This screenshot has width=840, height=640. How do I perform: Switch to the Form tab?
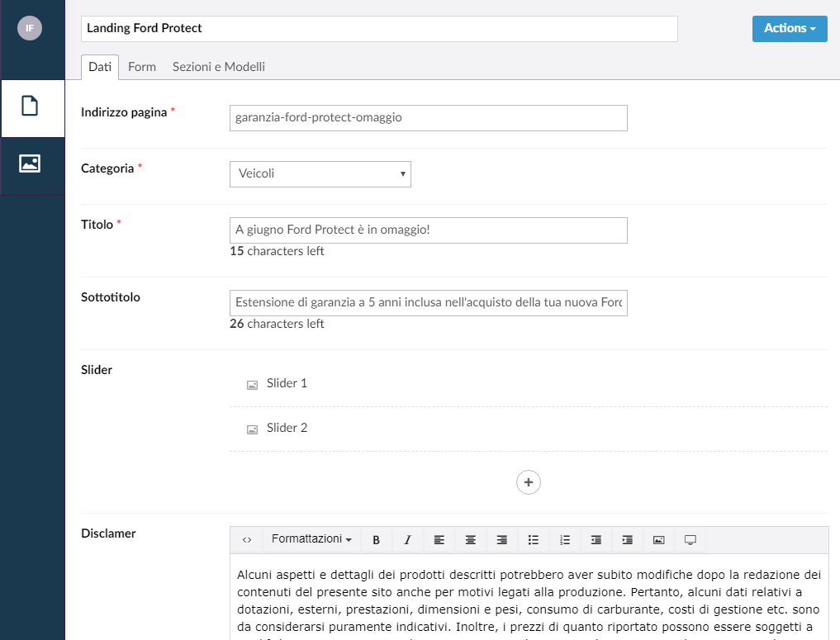(142, 67)
